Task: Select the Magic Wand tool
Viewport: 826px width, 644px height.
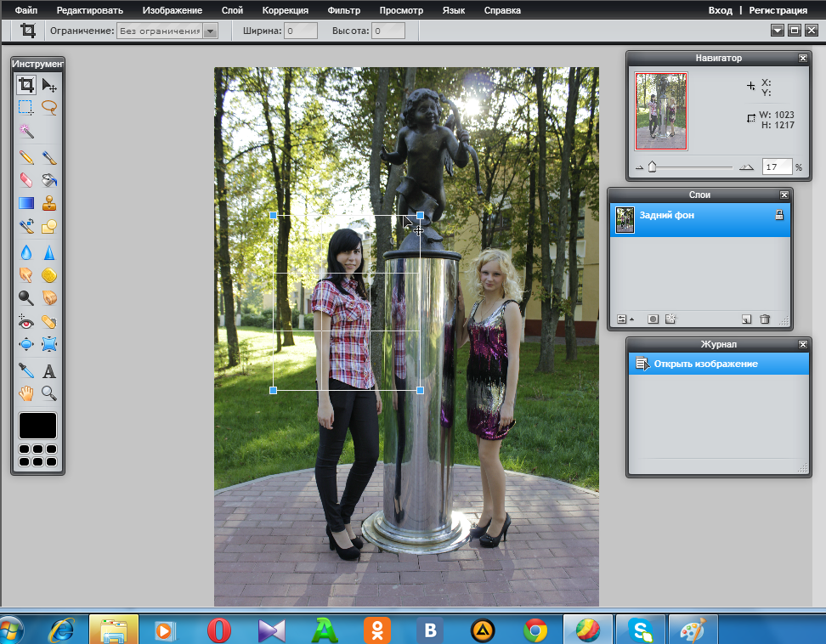Action: tap(25, 131)
